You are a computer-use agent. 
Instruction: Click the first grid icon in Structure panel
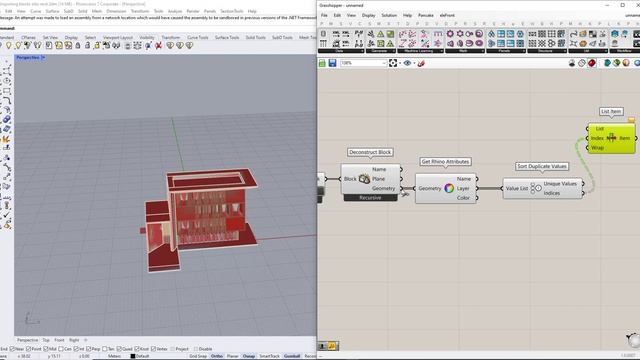point(532,34)
